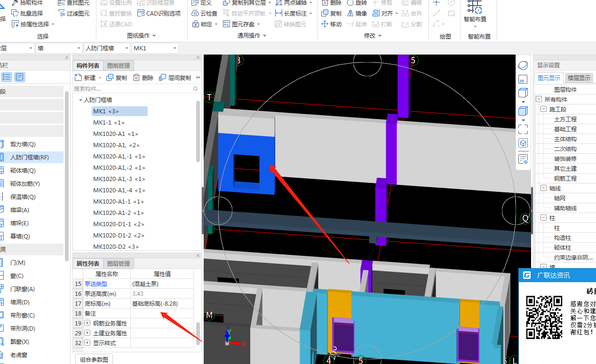Select 门(M) in navigation
The height and width of the screenshot is (364, 596).
click(18, 262)
